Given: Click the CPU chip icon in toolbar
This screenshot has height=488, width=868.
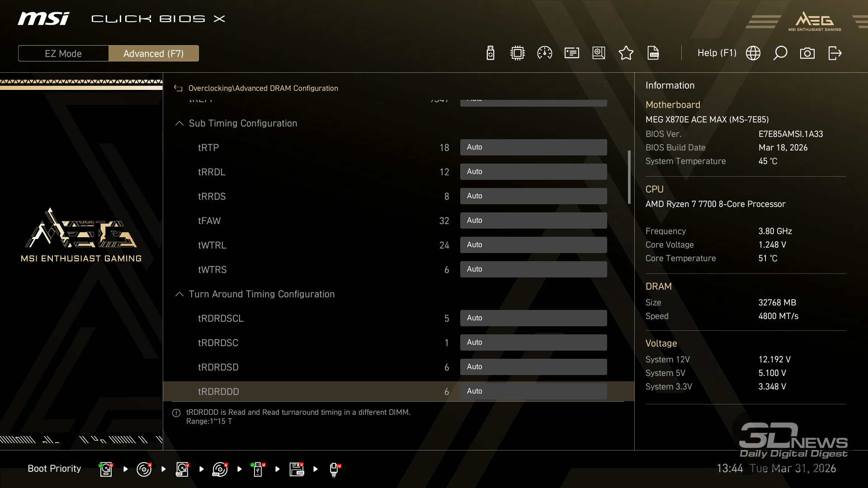Looking at the screenshot, I should tap(517, 53).
